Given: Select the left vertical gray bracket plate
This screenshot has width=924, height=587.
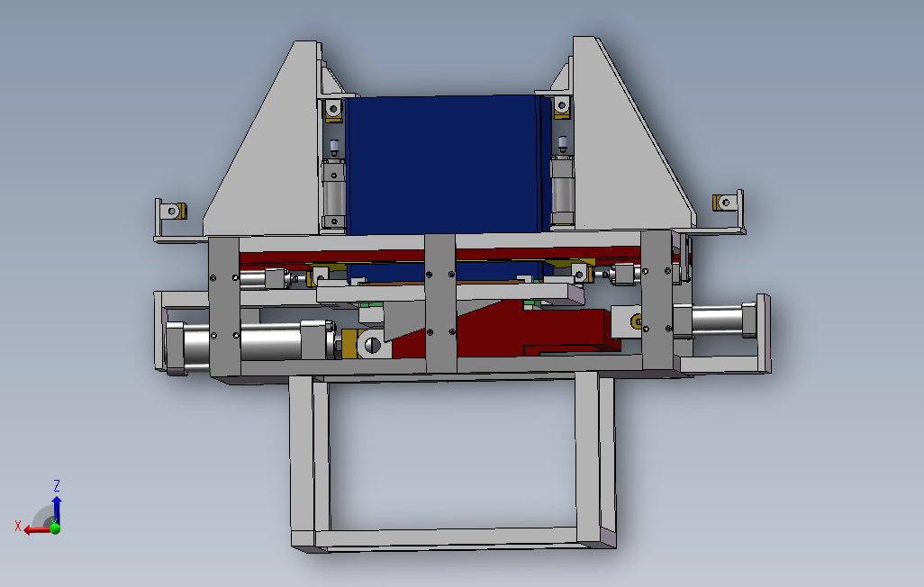Looking at the screenshot, I should click(x=224, y=306).
